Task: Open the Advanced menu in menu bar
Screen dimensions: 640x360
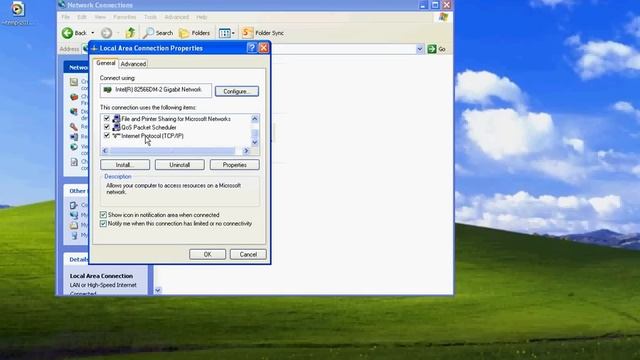Action: [176, 17]
